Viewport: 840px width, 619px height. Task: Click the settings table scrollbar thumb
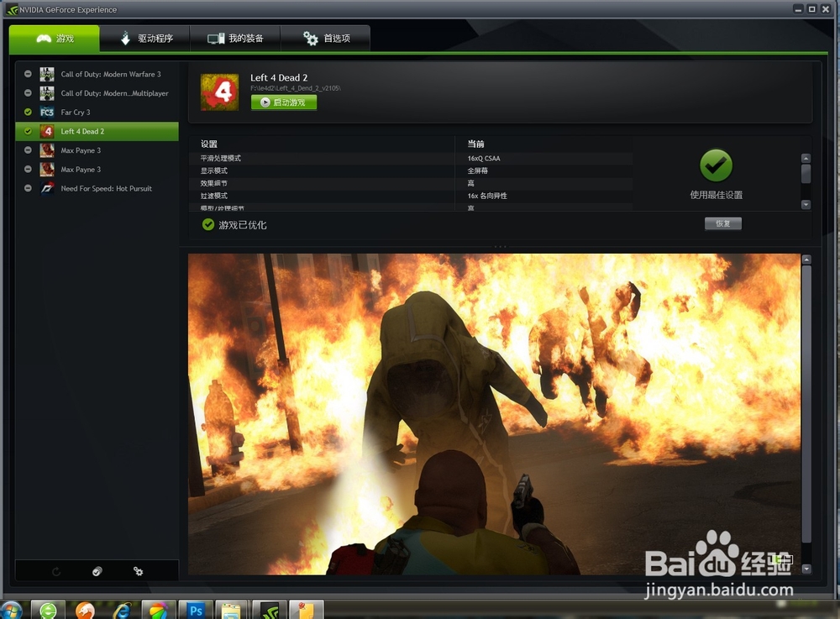[x=806, y=174]
